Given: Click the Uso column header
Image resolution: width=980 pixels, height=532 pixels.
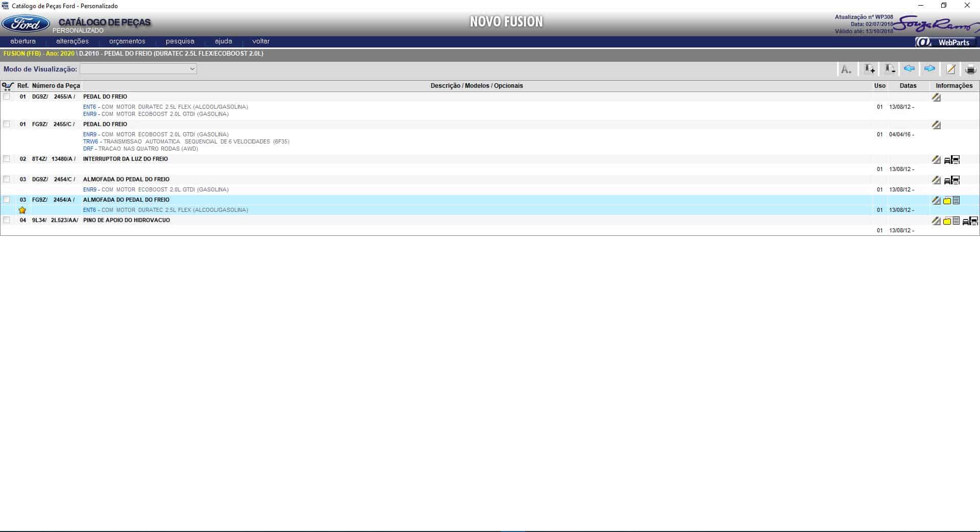Looking at the screenshot, I should pyautogui.click(x=879, y=86).
